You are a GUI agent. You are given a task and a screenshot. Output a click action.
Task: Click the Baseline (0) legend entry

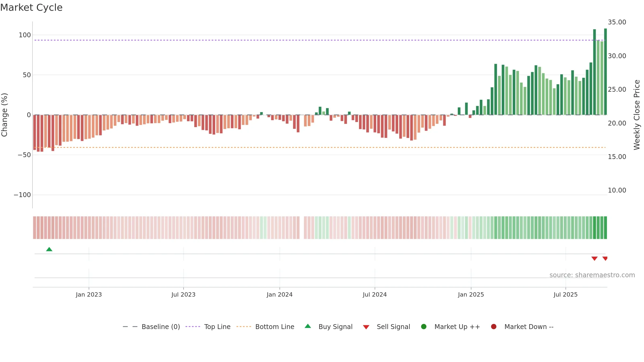click(151, 327)
